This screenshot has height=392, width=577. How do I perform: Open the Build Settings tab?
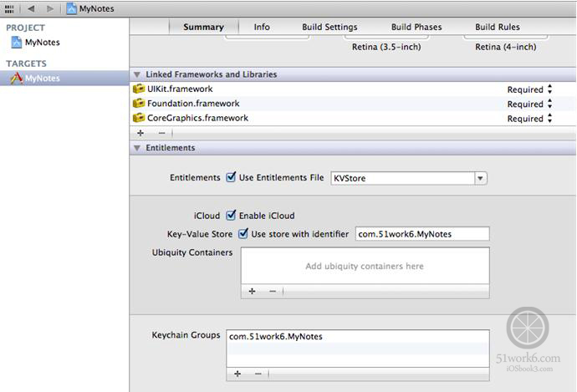329,28
